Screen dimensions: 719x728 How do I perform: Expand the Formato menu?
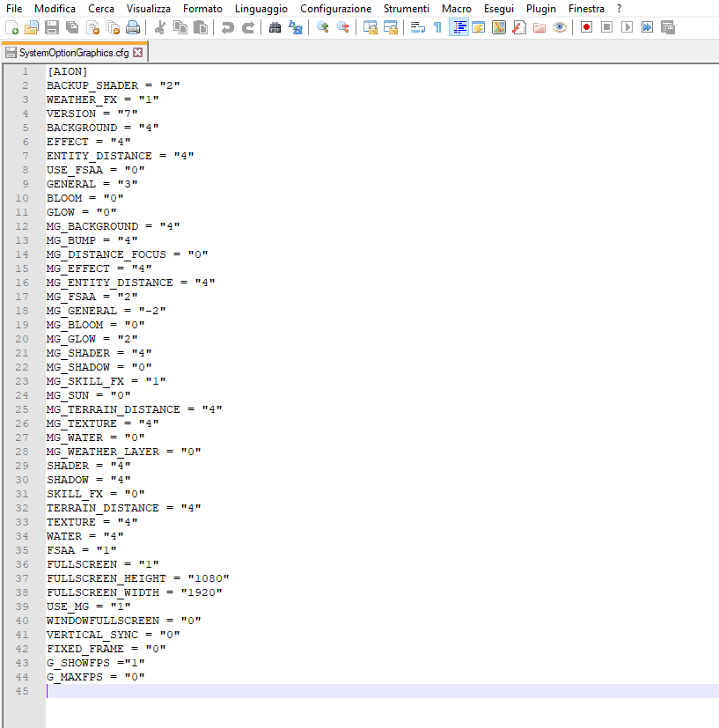(x=202, y=8)
